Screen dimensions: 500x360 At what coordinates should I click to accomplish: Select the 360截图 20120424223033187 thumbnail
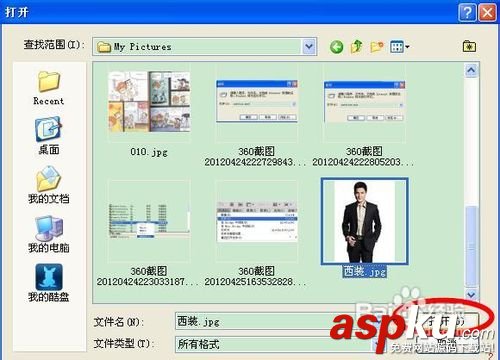(149, 220)
